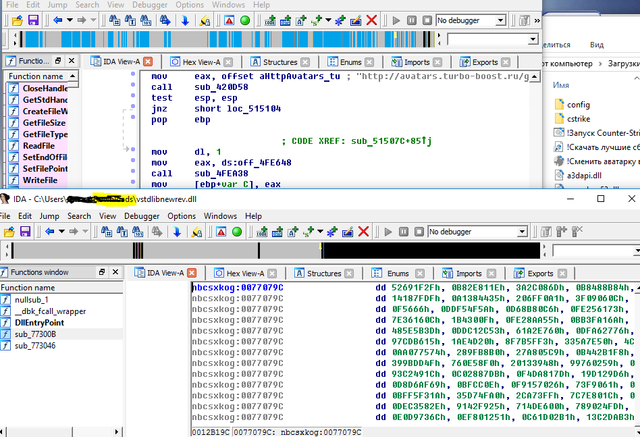Screen dimensions: 640x437
Task: Select ReadFile in upper IDA function list
Action: tap(38, 146)
